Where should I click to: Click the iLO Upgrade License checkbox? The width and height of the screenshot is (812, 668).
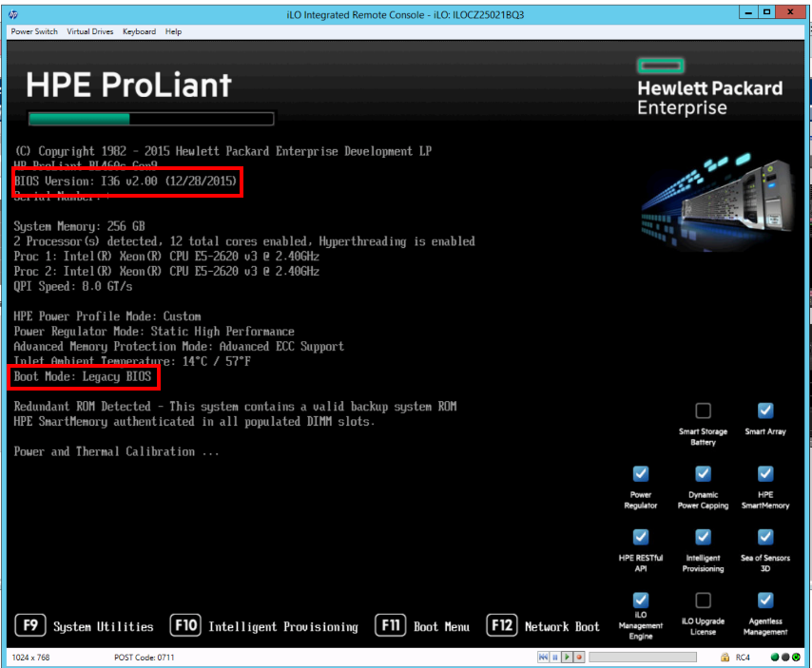703,601
